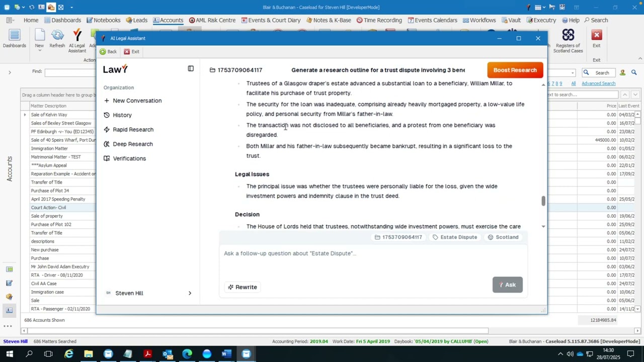Click the All filter link
The height and width of the screenshot is (362, 644).
tap(573, 83)
